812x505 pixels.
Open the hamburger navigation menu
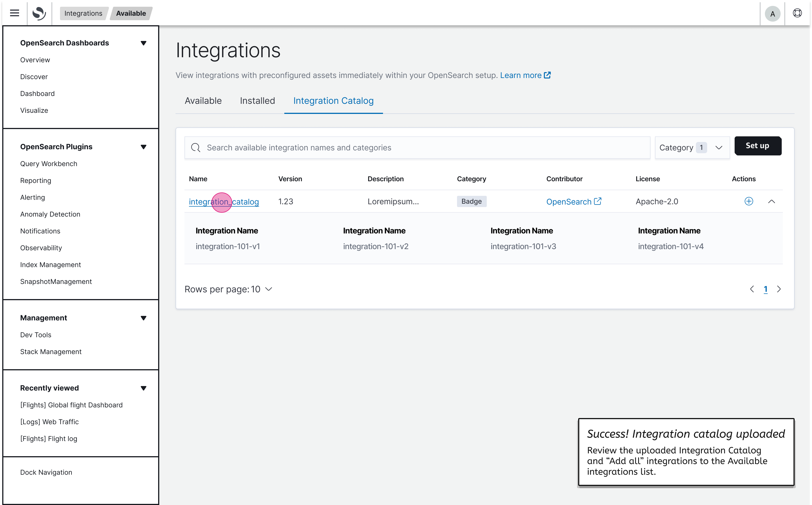coord(14,13)
